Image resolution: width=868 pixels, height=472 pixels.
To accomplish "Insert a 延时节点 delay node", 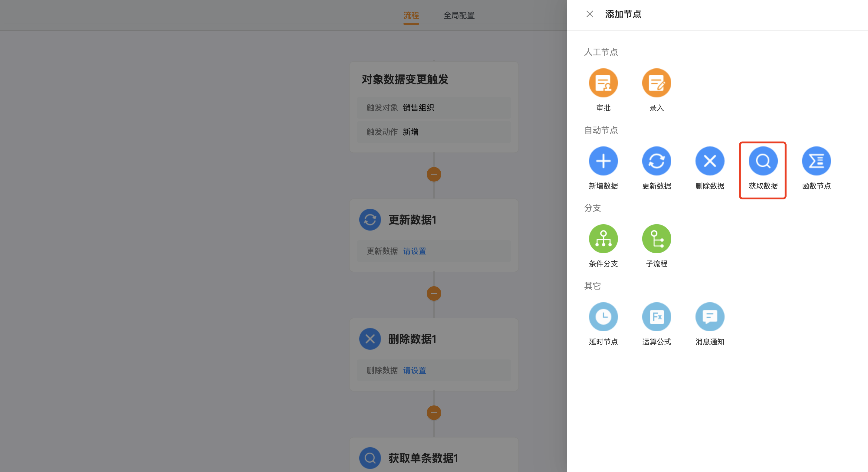I will [x=603, y=317].
